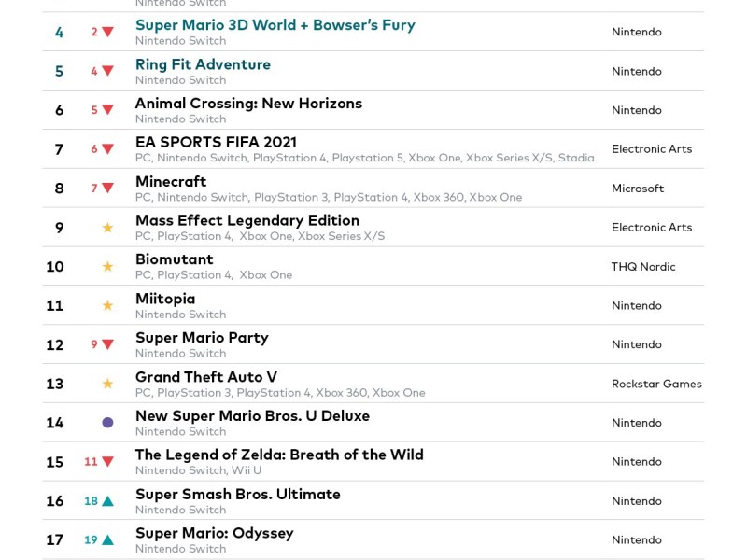Click the green up arrow for Super Smash Bros. Ultimate

pyautogui.click(x=107, y=501)
